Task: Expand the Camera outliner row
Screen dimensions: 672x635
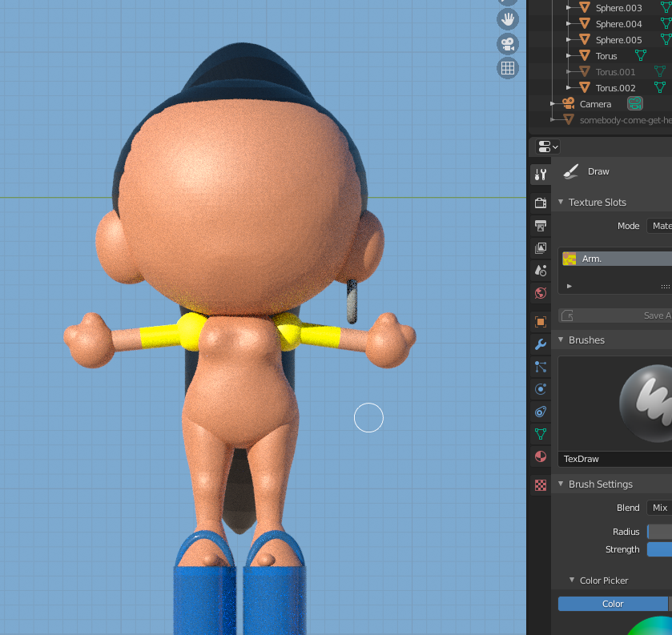Action: pyautogui.click(x=553, y=104)
